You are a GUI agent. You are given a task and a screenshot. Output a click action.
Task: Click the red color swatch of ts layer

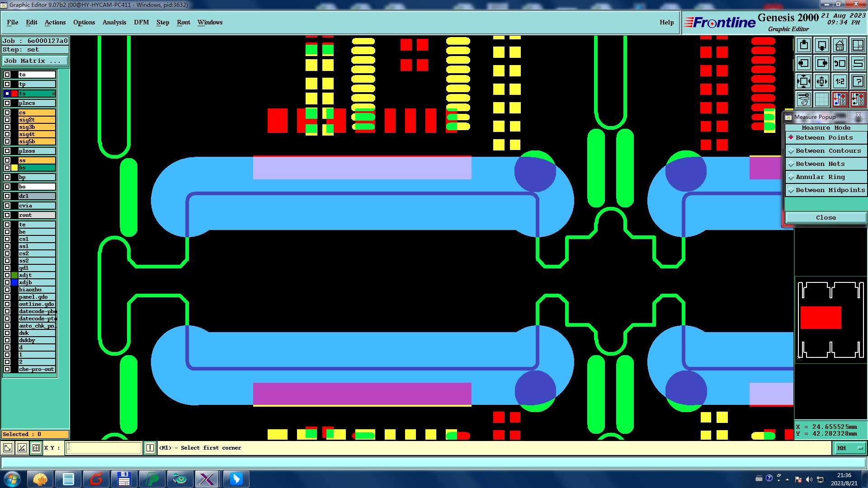tap(14, 94)
